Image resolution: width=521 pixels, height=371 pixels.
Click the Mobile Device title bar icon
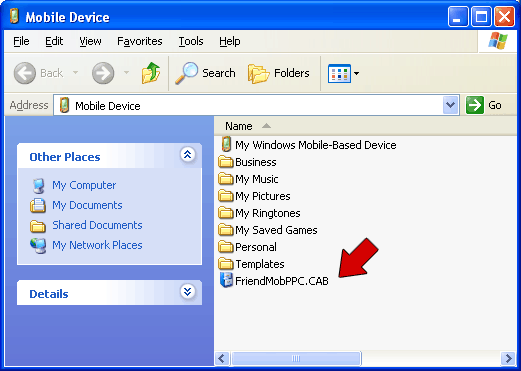(x=14, y=16)
